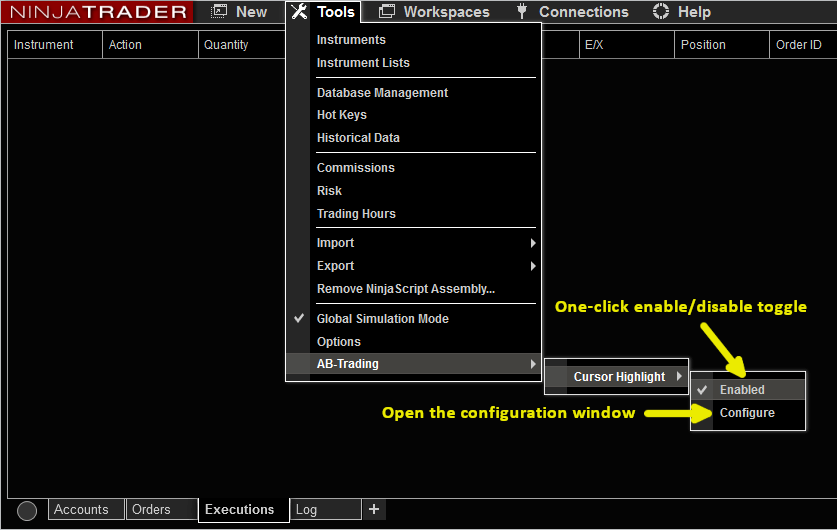This screenshot has height=530, width=837.
Task: Open Configure for Cursor Highlight
Action: pyautogui.click(x=747, y=413)
